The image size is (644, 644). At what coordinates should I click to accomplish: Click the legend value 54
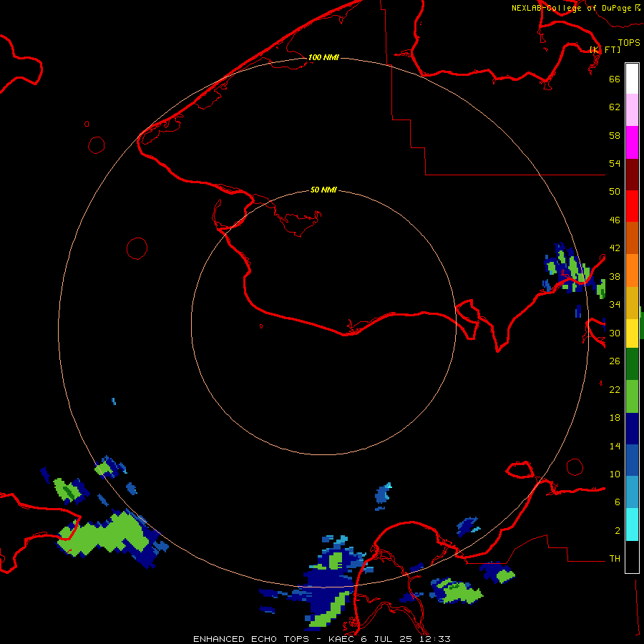(x=615, y=164)
